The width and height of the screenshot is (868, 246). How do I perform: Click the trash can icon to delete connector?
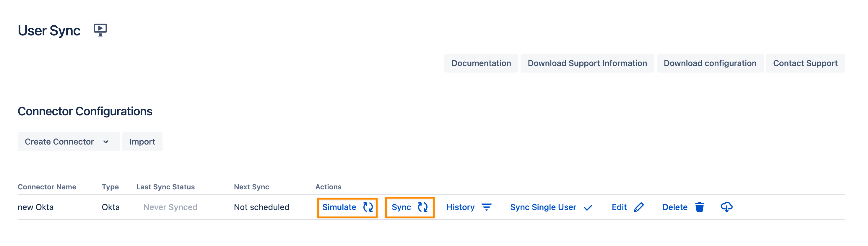click(699, 207)
